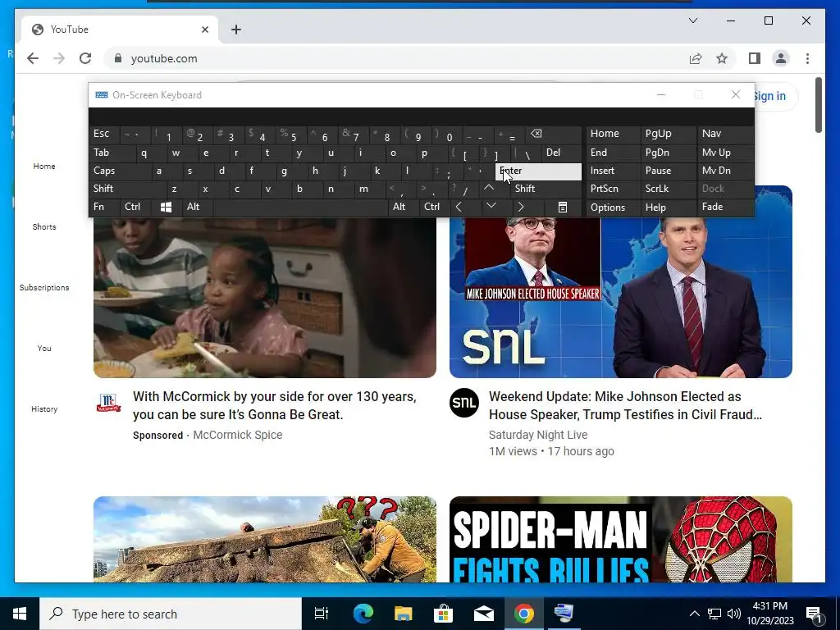Toggle the Fn key on the keyboard
This screenshot has width=840, height=630.
coord(104,207)
